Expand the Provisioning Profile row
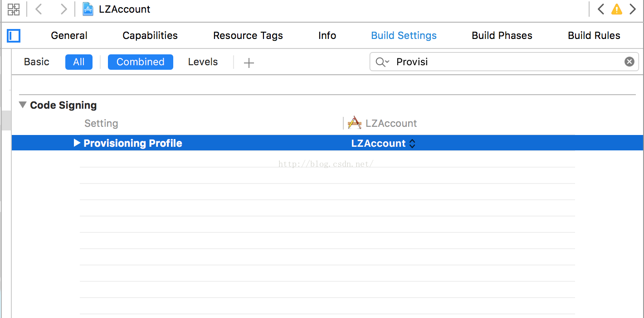The height and width of the screenshot is (318, 644). [77, 143]
